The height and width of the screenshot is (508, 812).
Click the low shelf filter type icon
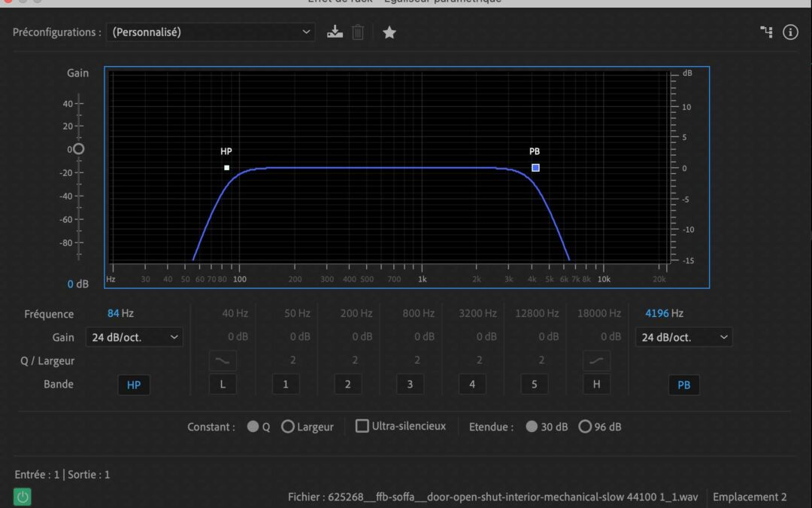point(223,360)
